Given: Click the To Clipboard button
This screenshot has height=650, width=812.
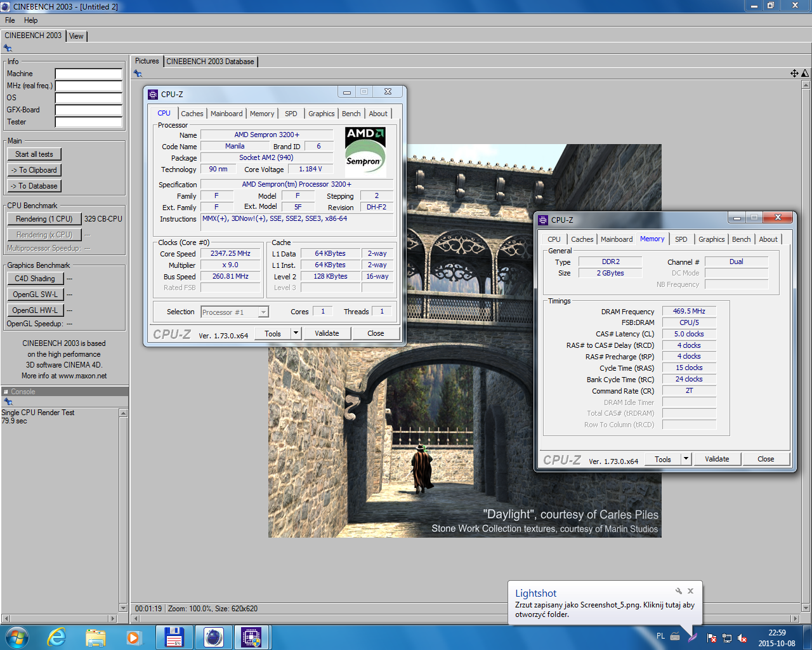Looking at the screenshot, I should (x=34, y=170).
